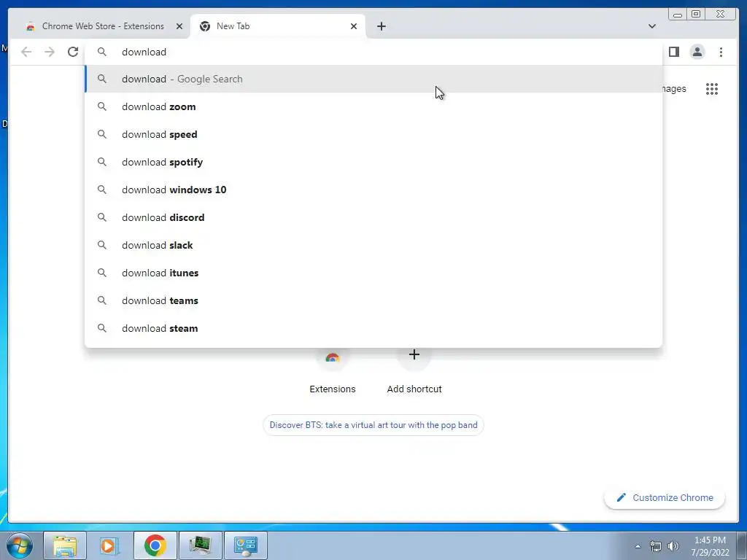Viewport: 747px width, 560px height.
Task: Click the Customize Chrome button
Action: [665, 497]
